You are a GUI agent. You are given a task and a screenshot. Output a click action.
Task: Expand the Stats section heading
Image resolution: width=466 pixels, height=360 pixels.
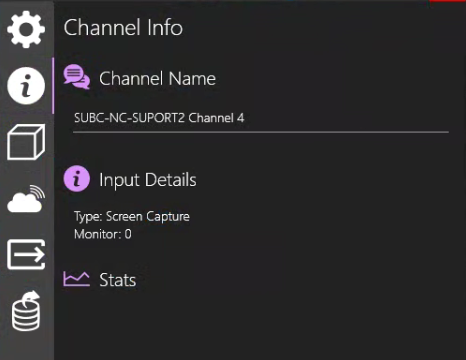[x=118, y=280]
